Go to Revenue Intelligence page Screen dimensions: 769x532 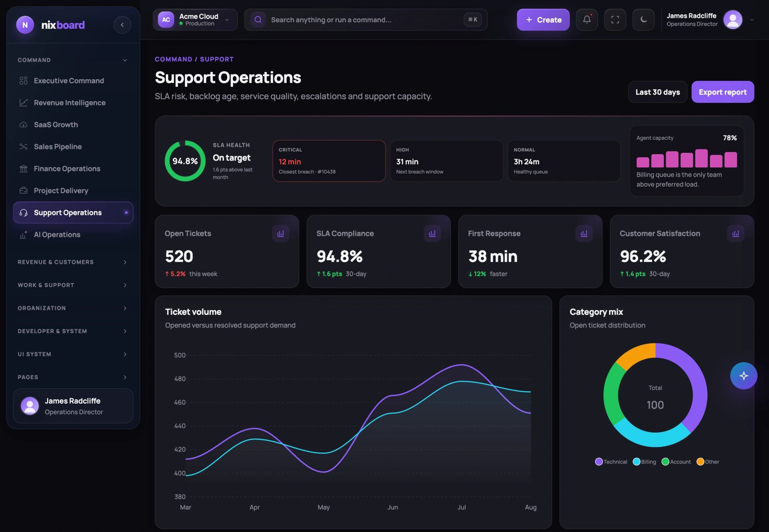[70, 103]
